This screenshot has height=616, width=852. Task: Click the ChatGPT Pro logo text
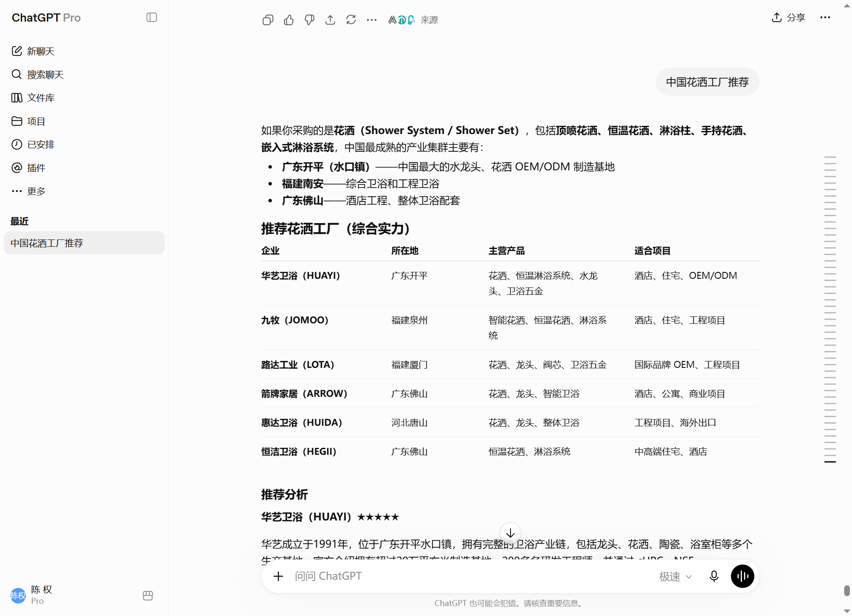46,18
